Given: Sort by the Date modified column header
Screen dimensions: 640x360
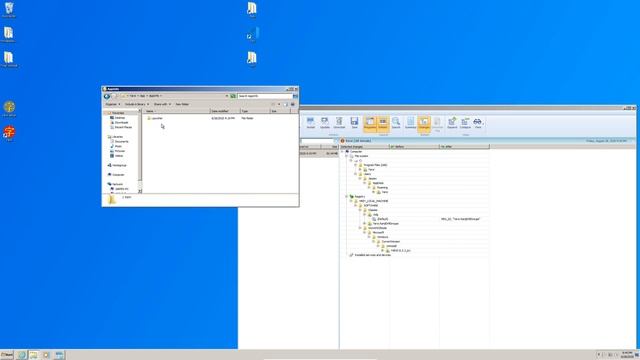Looking at the screenshot, I should [x=224, y=111].
